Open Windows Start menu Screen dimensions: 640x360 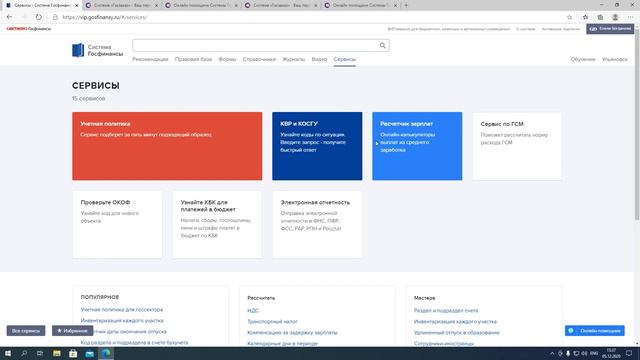8,353
